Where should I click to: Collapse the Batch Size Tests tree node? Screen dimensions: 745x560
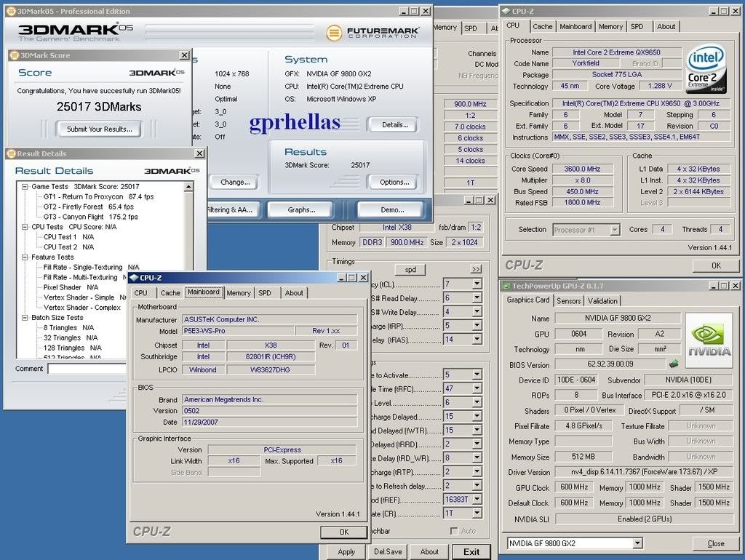pyautogui.click(x=25, y=317)
